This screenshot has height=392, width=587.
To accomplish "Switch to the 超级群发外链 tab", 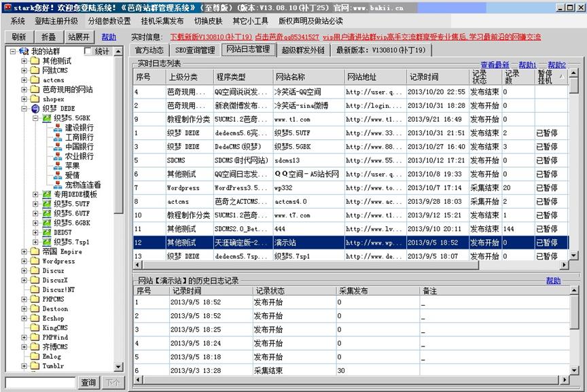I will [302, 50].
